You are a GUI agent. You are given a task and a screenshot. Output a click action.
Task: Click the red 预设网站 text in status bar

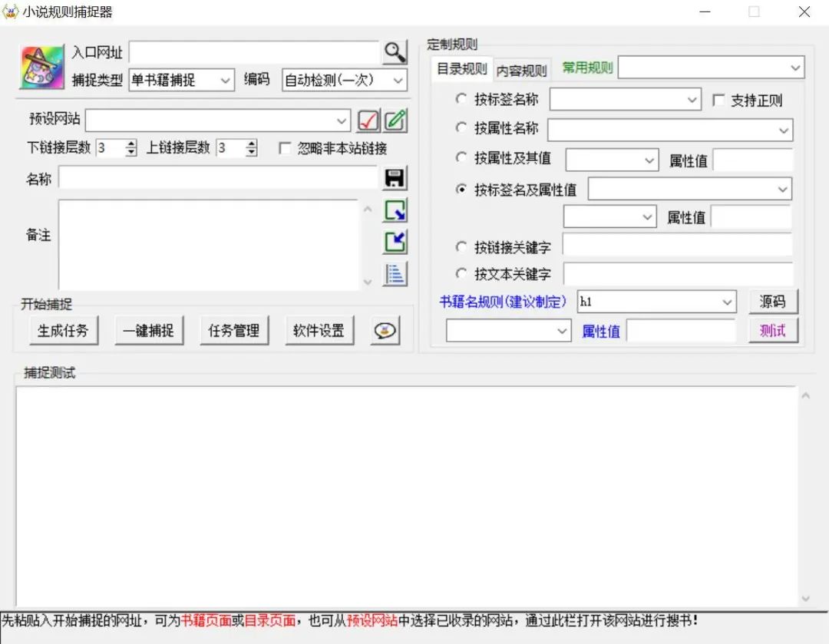tap(372, 620)
